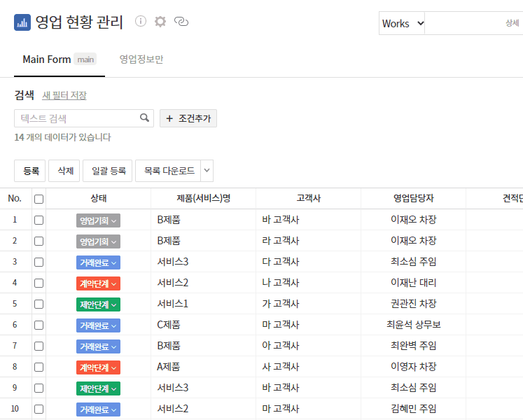Click the 등록 button

tap(30, 171)
